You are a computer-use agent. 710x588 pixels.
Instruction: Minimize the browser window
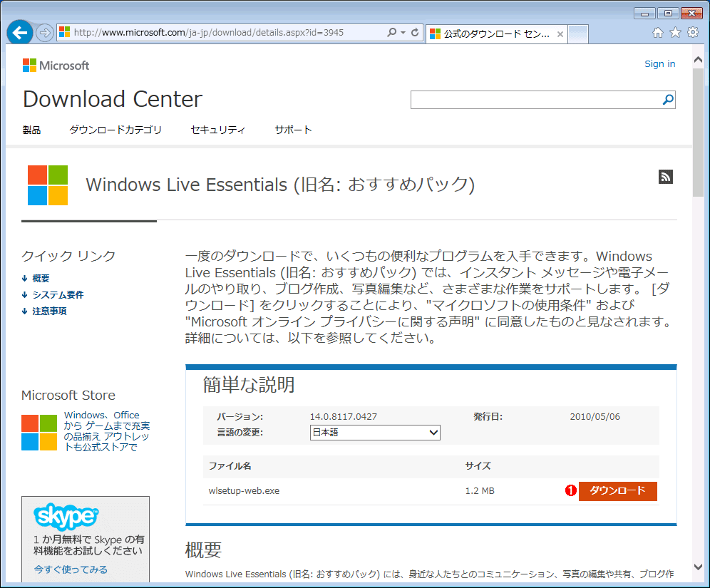point(645,13)
